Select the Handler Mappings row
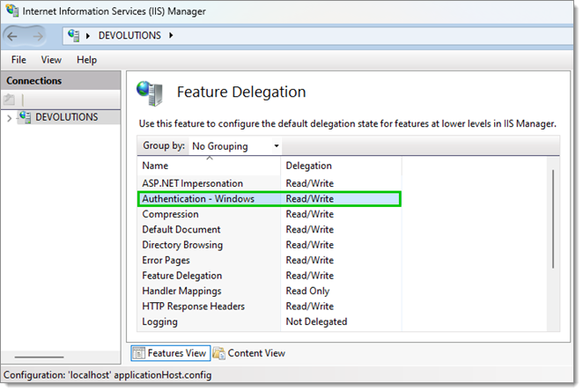Image resolution: width=583 pixels, height=392 pixels. [x=269, y=291]
